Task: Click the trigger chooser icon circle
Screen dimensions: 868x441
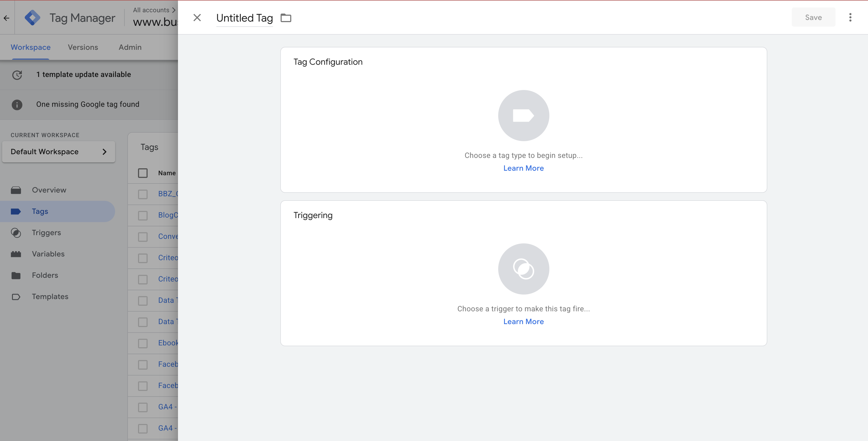Action: tap(523, 269)
